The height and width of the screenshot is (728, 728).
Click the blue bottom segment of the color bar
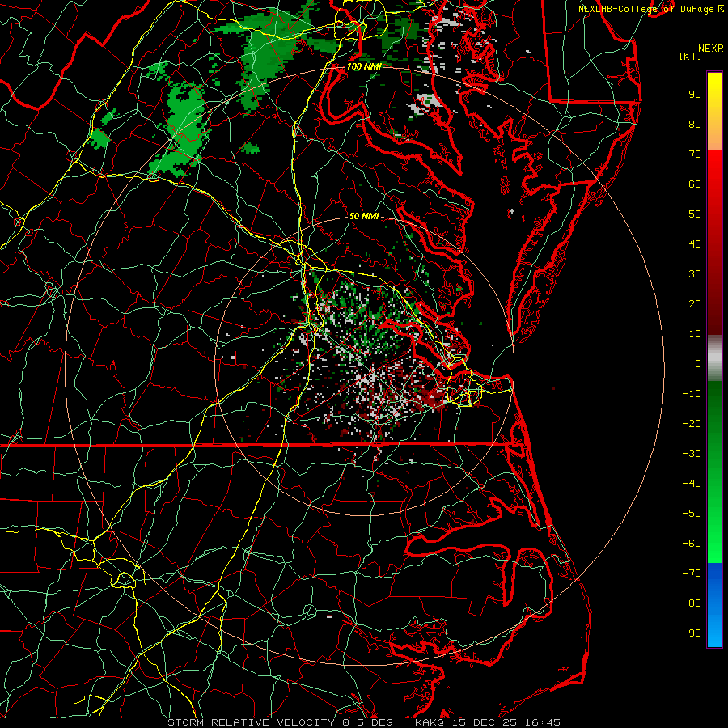click(714, 604)
